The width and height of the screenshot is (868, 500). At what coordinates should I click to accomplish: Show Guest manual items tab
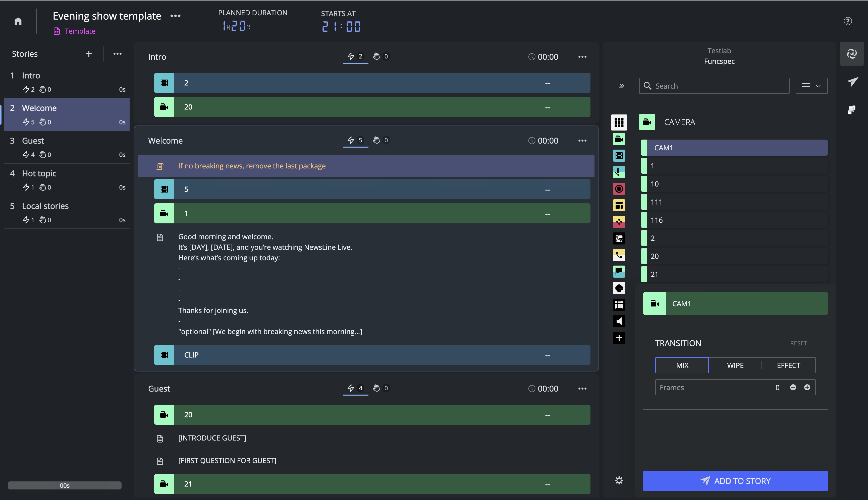coord(381,388)
